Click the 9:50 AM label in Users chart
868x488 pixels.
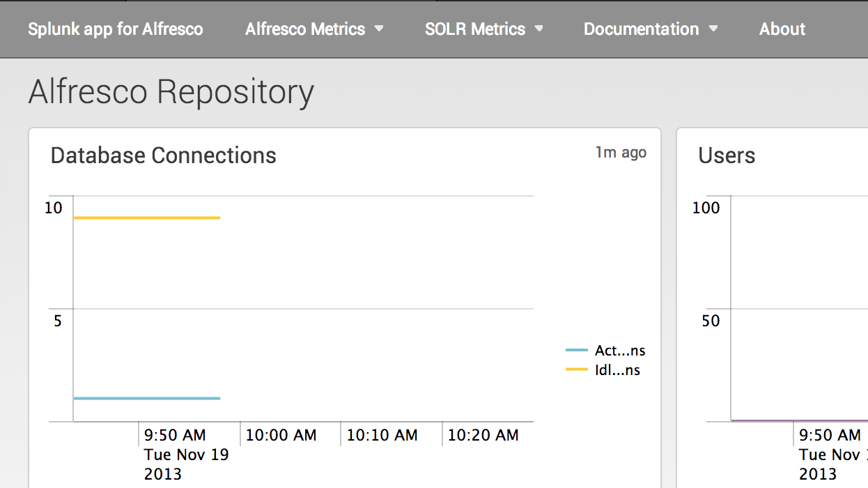coord(830,436)
